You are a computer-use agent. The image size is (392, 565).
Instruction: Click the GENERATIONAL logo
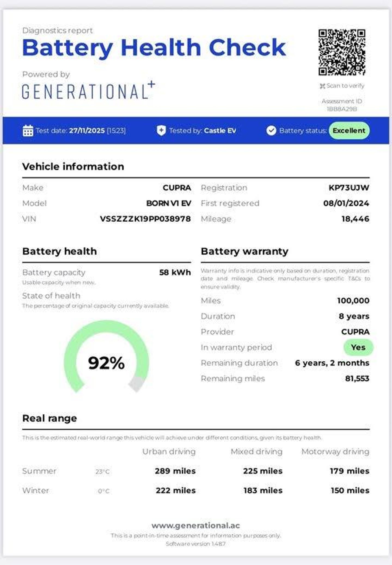[88, 90]
